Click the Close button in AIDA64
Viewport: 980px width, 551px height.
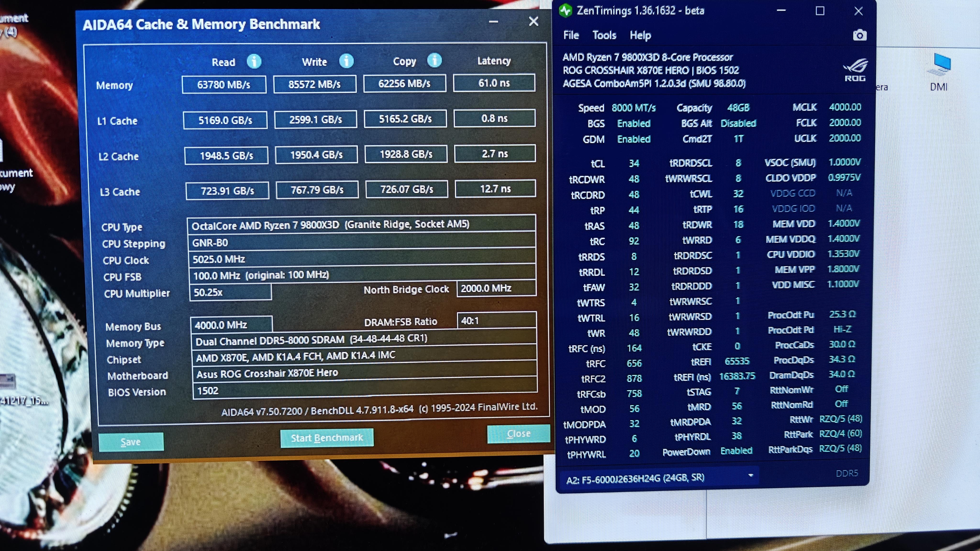(518, 434)
